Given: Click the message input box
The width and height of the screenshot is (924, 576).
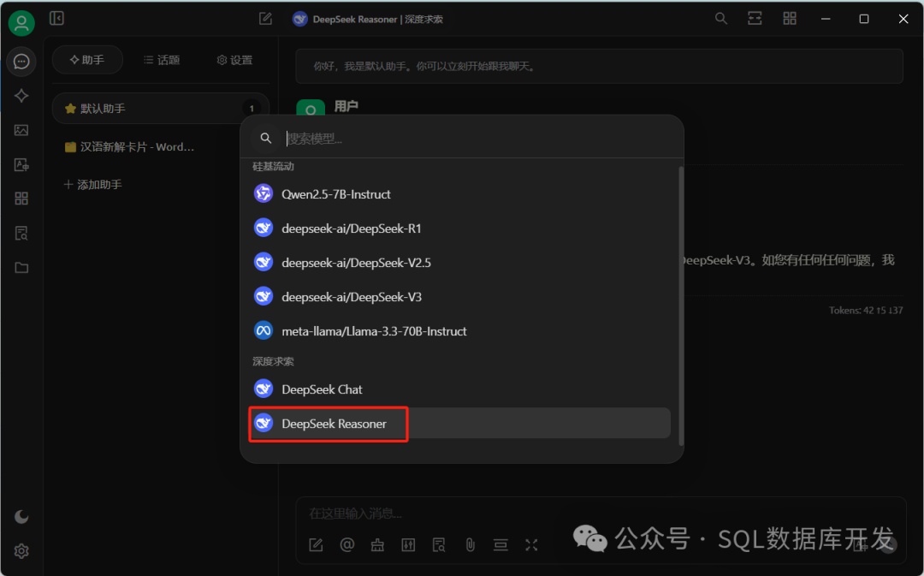Looking at the screenshot, I should click(601, 514).
